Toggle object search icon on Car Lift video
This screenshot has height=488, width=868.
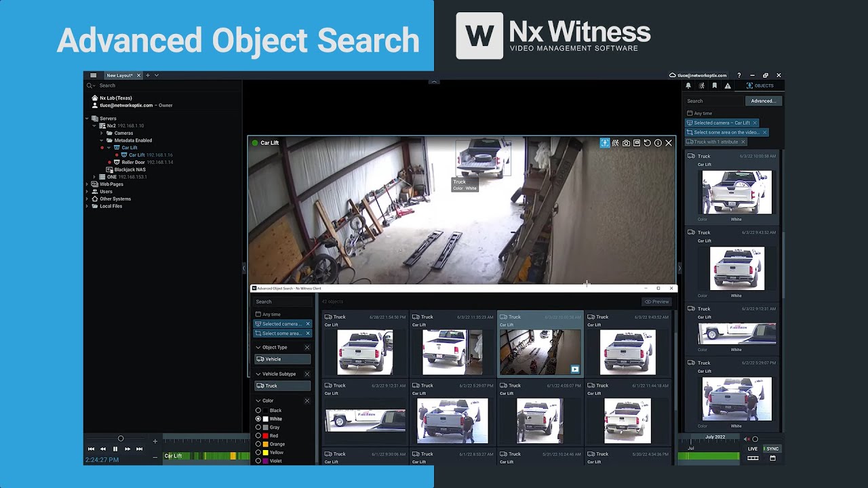(604, 143)
